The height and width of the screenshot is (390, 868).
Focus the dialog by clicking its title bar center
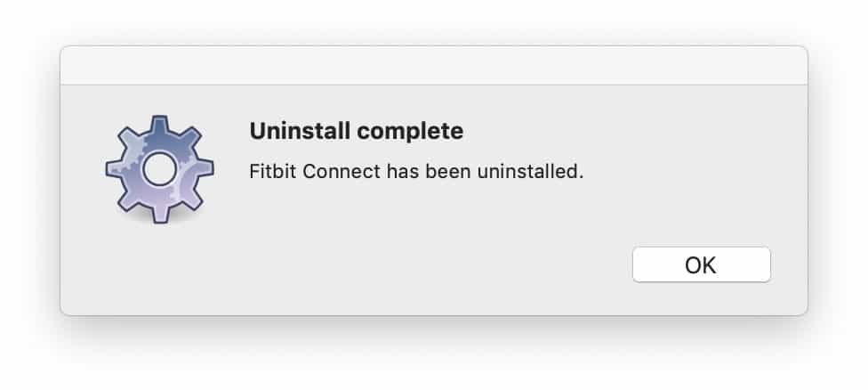(434, 66)
